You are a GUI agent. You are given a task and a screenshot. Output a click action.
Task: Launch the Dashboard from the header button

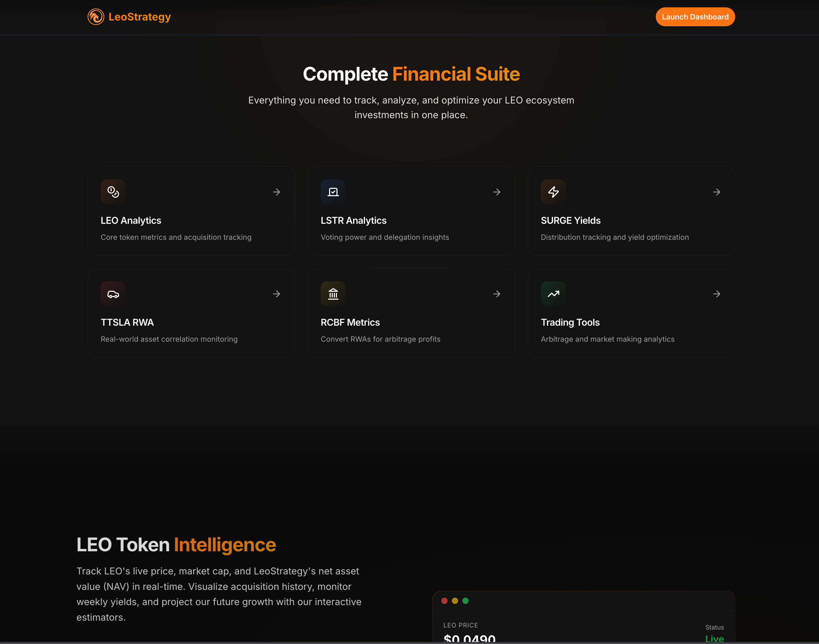[695, 17]
